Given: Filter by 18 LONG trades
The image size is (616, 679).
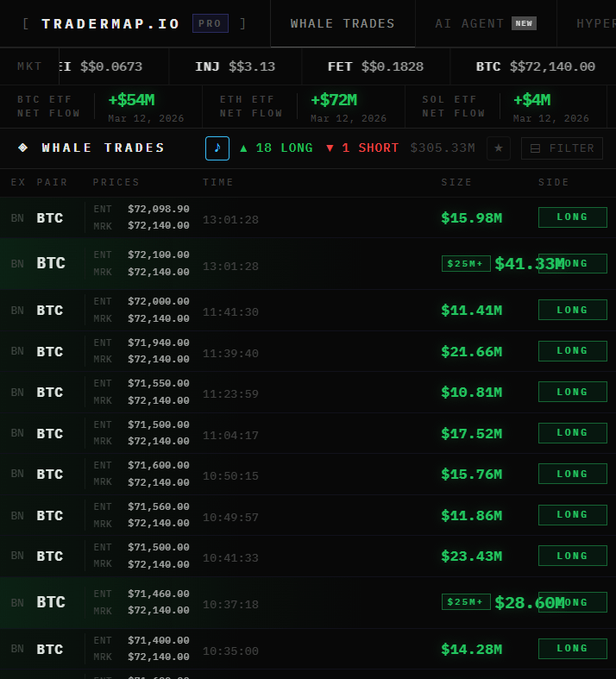Looking at the screenshot, I should pyautogui.click(x=276, y=148).
